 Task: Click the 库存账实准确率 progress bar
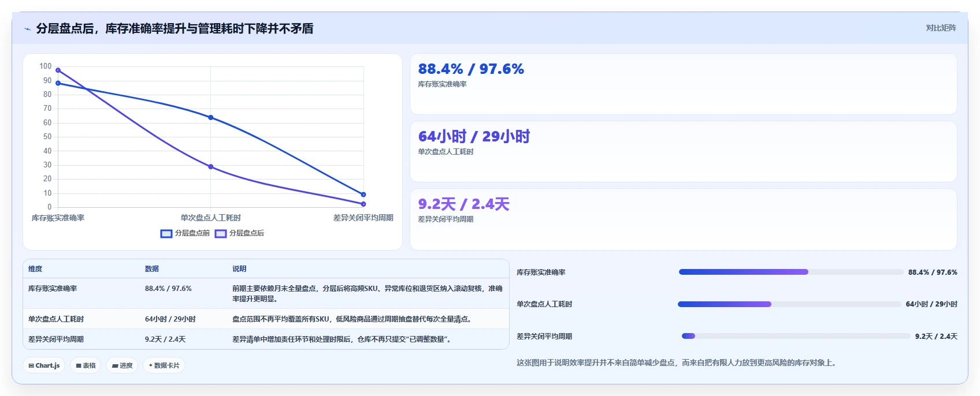point(791,272)
